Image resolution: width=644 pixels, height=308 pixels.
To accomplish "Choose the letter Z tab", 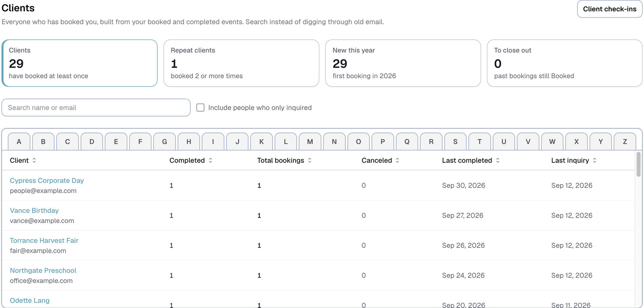I will 625,142.
